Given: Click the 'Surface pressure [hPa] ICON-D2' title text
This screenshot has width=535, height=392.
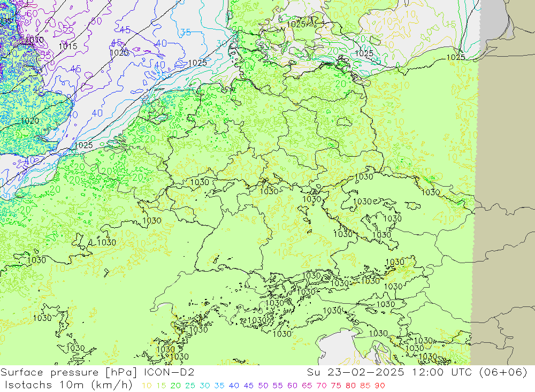Looking at the screenshot, I should [x=97, y=372].
